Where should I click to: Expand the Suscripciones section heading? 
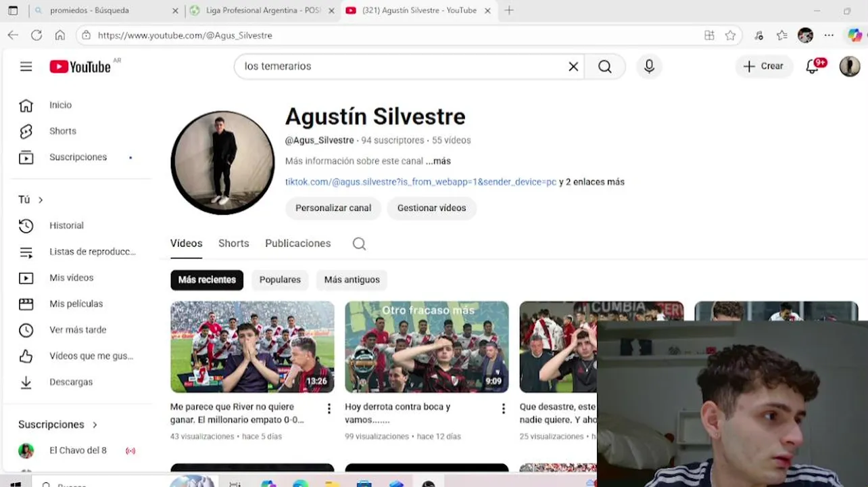pos(58,425)
